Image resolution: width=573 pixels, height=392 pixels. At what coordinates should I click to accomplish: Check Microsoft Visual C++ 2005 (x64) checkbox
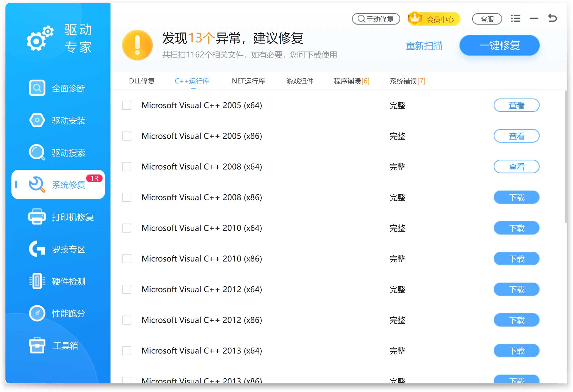tap(127, 105)
